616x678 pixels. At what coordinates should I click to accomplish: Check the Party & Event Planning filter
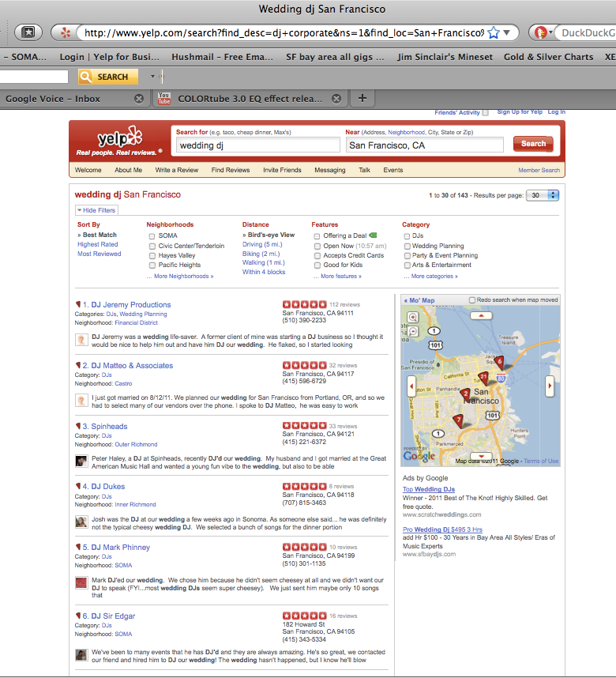407,255
